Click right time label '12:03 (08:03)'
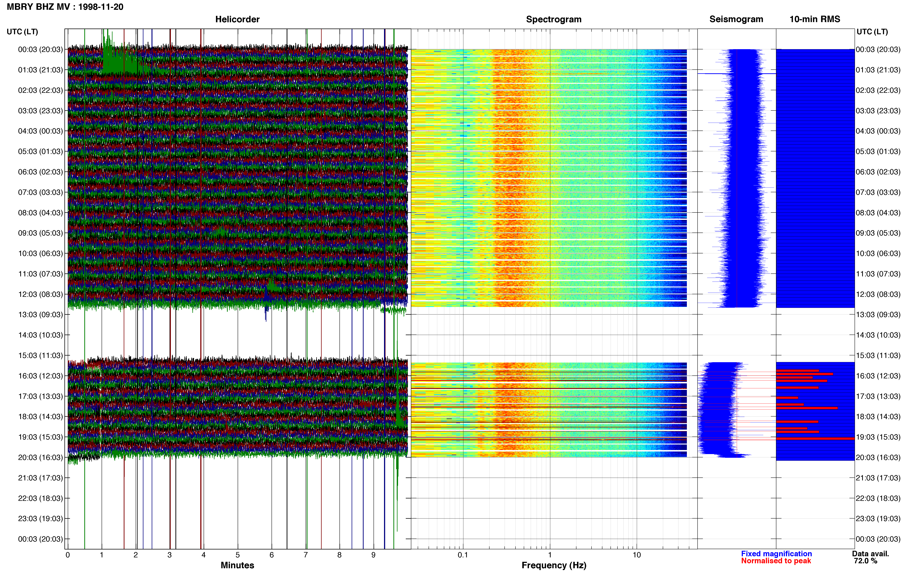Image resolution: width=924 pixels, height=578 pixels. click(878, 294)
